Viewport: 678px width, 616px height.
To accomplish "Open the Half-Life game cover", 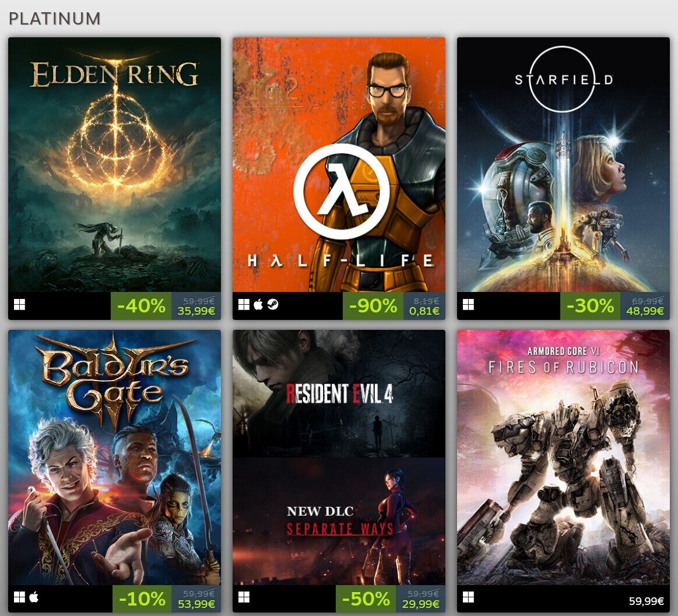I will tap(339, 165).
